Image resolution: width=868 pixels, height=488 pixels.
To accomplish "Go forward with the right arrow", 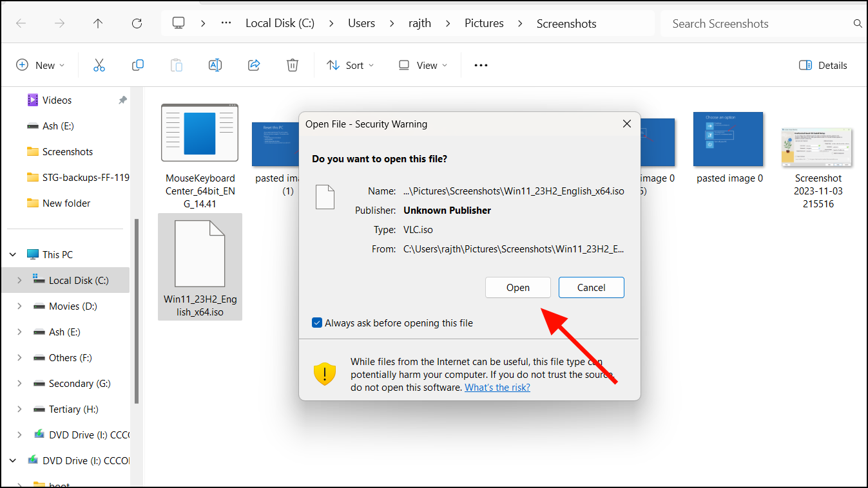I will [x=59, y=23].
